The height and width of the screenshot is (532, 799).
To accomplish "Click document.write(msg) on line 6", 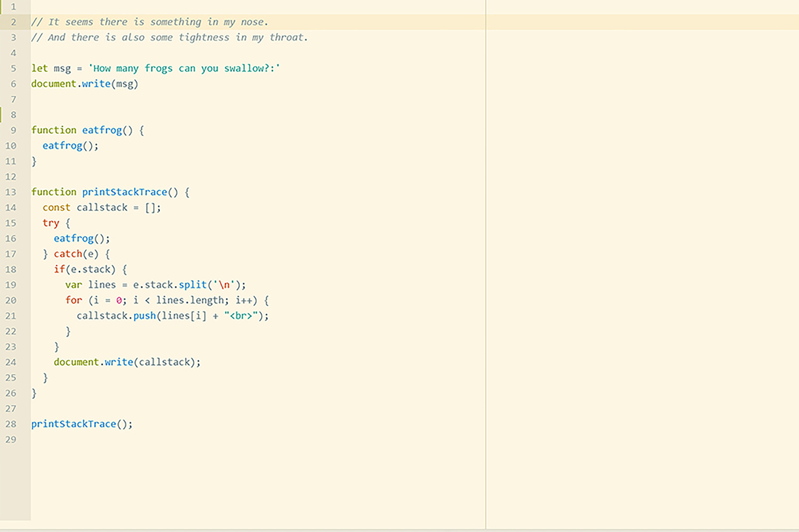I will click(85, 84).
